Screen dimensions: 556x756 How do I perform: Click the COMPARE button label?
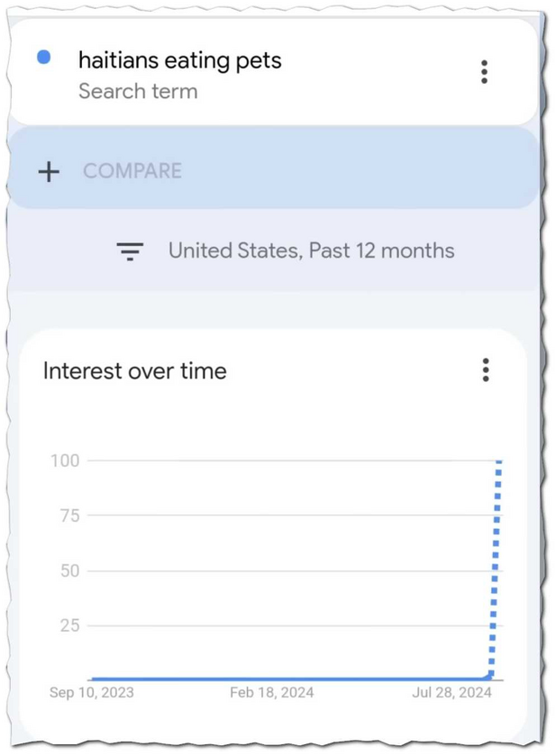[x=132, y=171]
